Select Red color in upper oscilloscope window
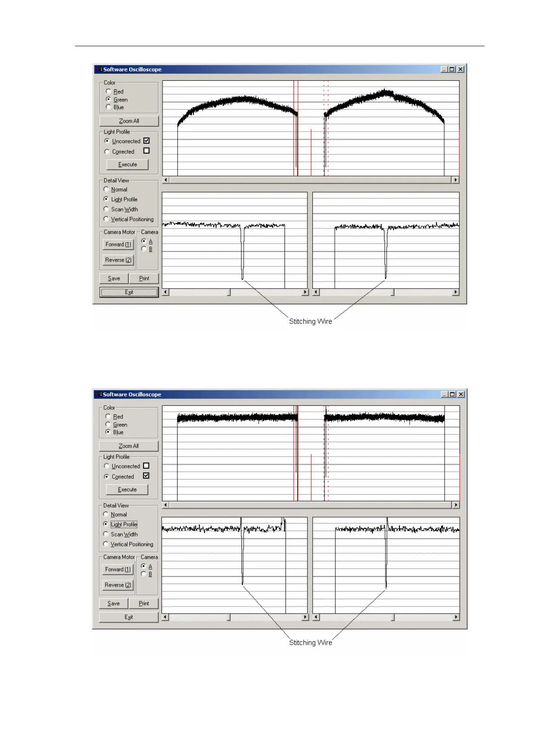The image size is (534, 756). click(108, 91)
